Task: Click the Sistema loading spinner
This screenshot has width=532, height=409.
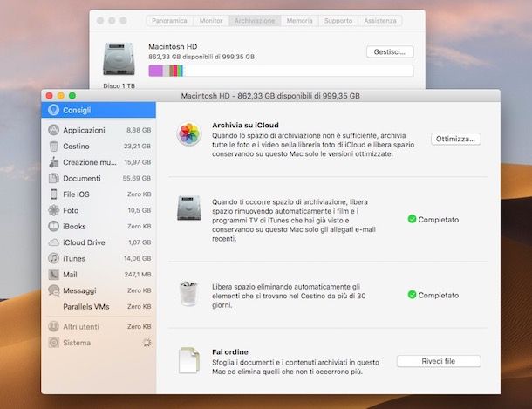Action: click(147, 343)
